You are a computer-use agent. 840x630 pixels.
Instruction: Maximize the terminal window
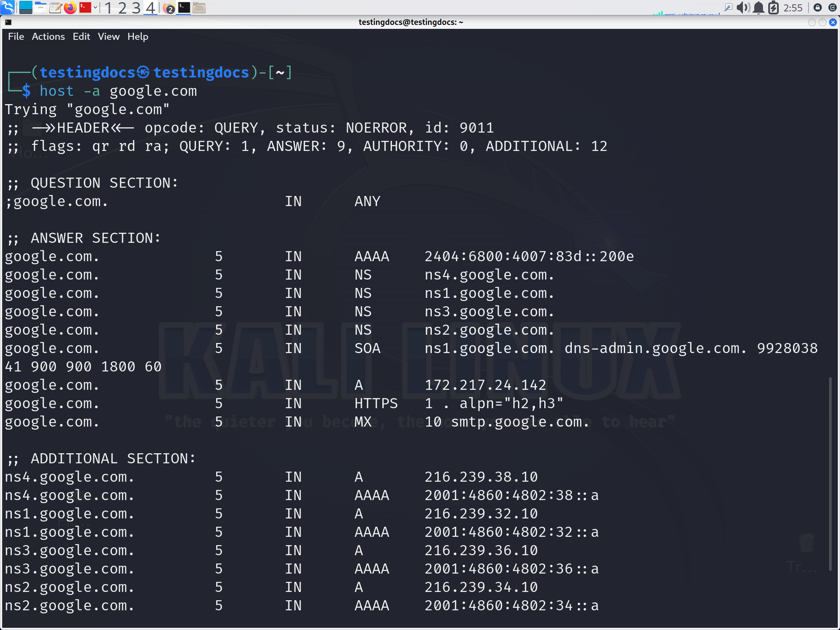(822, 22)
